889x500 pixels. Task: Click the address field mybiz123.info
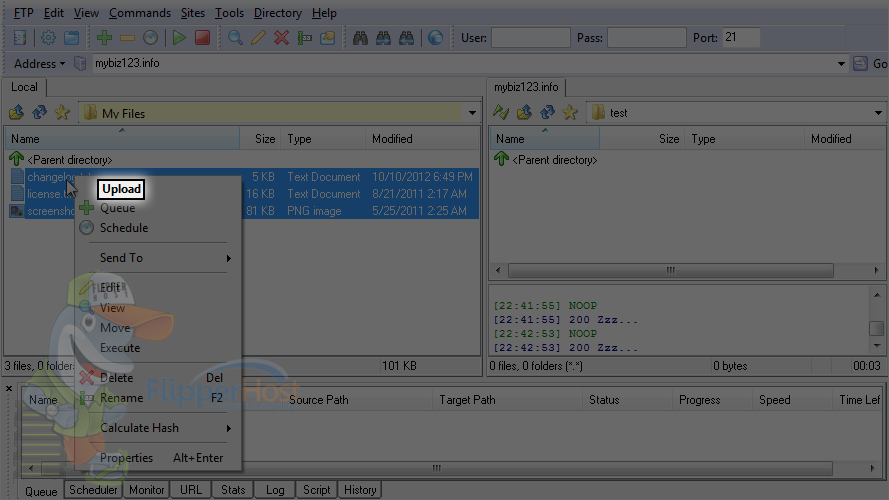click(465, 63)
